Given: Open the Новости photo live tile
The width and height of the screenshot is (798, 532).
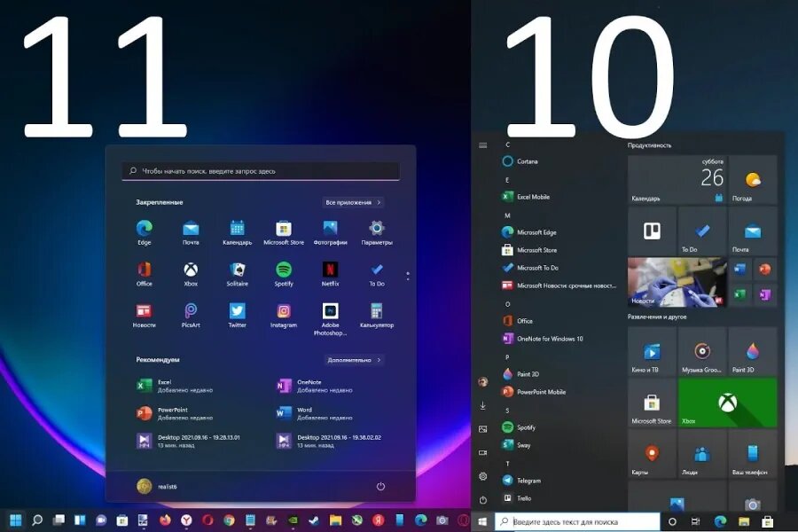Looking at the screenshot, I should [677, 282].
